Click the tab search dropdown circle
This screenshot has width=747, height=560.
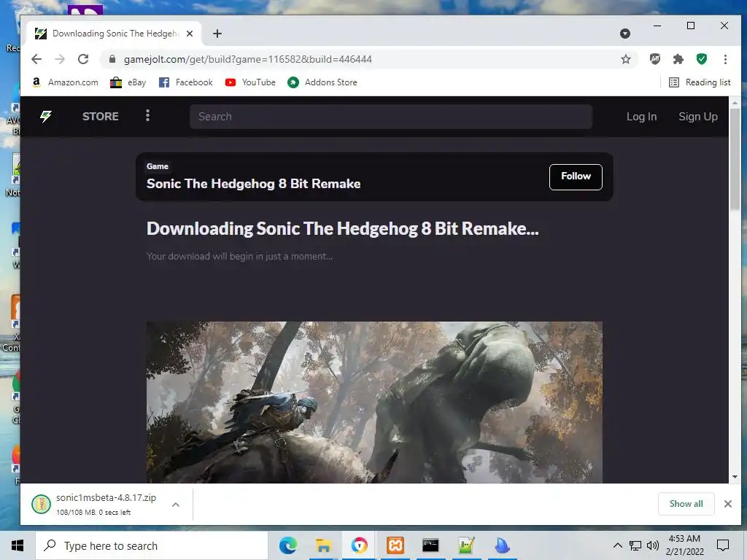pos(625,34)
